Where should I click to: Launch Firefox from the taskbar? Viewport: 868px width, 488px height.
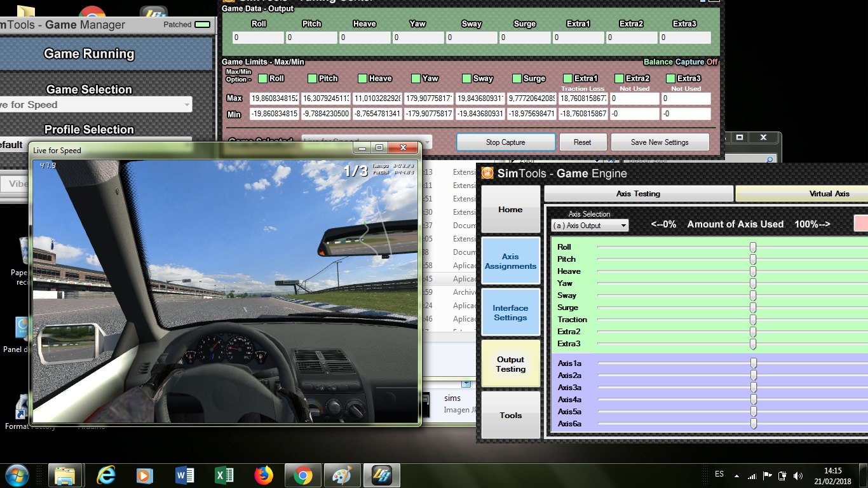coord(263,475)
